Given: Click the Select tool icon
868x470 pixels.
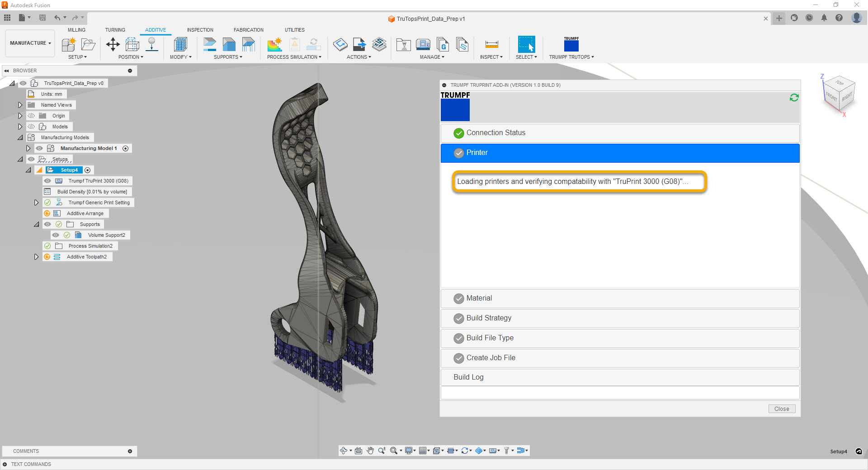Looking at the screenshot, I should pyautogui.click(x=526, y=44).
